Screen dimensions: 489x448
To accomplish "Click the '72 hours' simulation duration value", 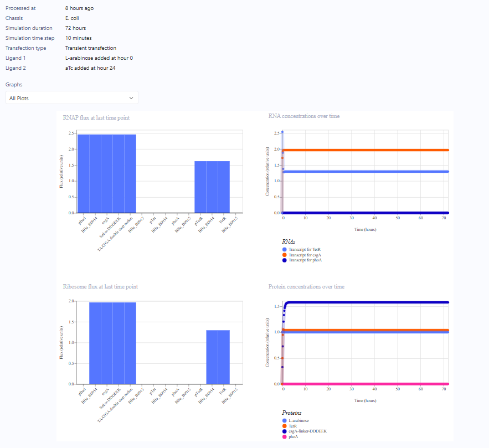I will coord(75,28).
